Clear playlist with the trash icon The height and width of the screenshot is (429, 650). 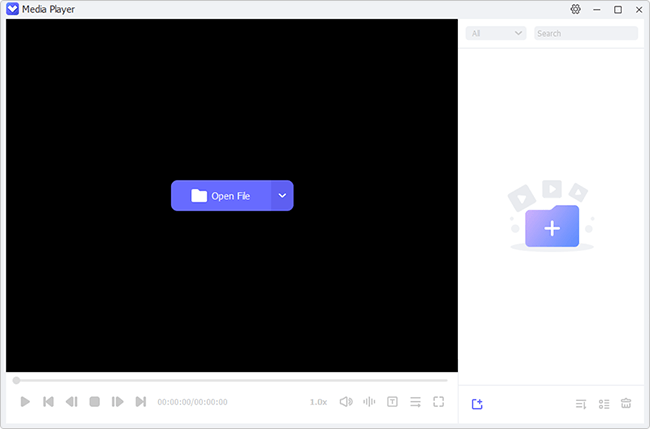click(626, 403)
